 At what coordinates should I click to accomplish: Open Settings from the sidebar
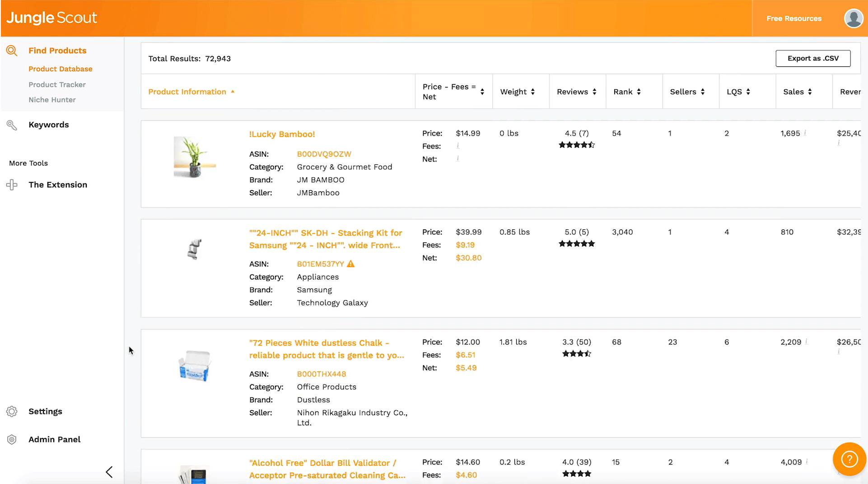coord(45,411)
